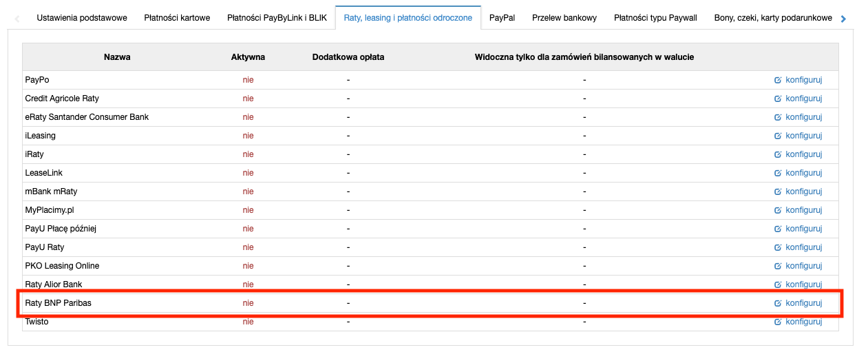Image resolution: width=868 pixels, height=352 pixels.
Task: Switch to Ustawienia podstawowe tab
Action: point(81,18)
